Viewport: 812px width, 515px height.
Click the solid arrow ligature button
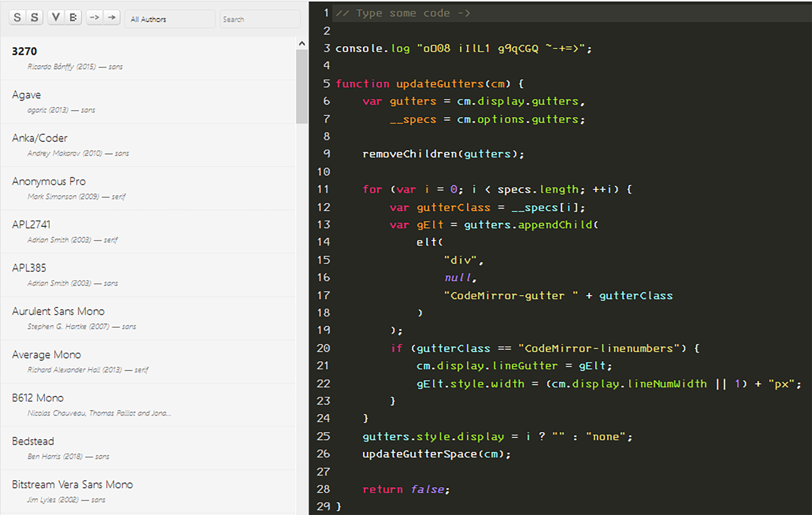coord(112,17)
